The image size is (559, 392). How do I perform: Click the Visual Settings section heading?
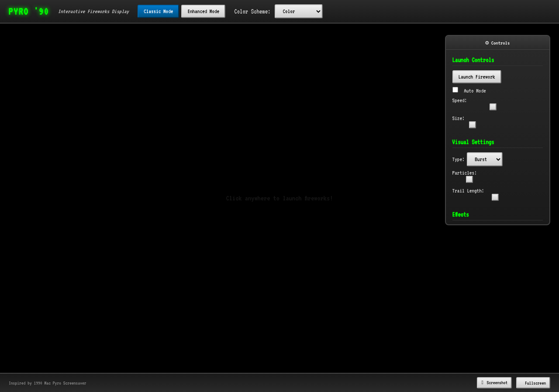click(473, 142)
